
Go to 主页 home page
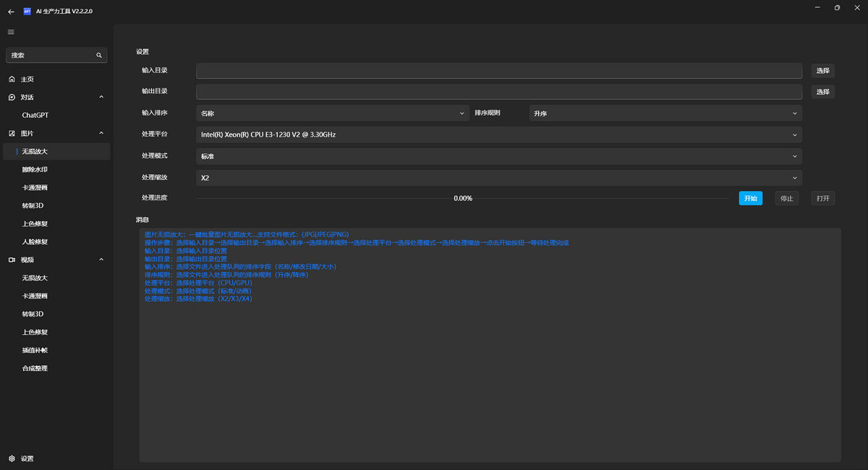click(x=27, y=79)
